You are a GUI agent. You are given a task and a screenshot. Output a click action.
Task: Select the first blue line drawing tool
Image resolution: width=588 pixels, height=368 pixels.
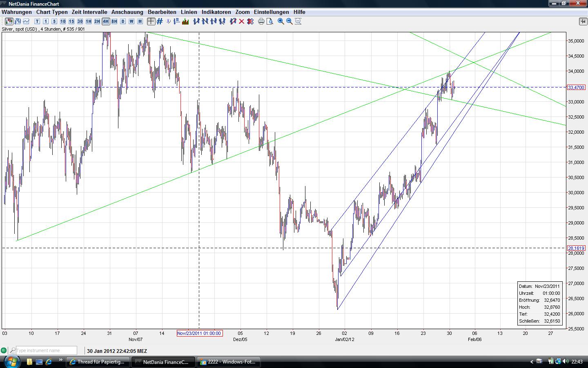(x=196, y=21)
